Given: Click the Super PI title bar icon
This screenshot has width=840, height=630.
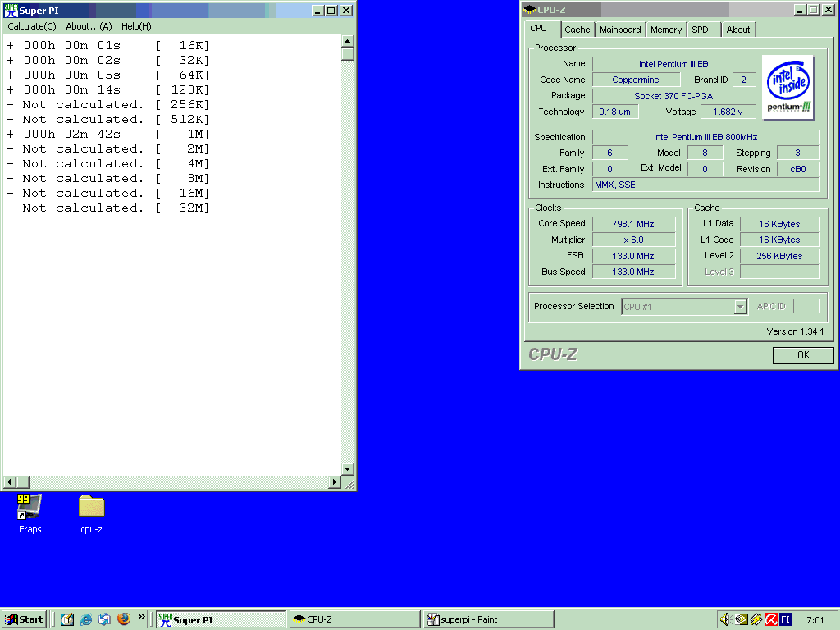Looking at the screenshot, I should 11,10.
